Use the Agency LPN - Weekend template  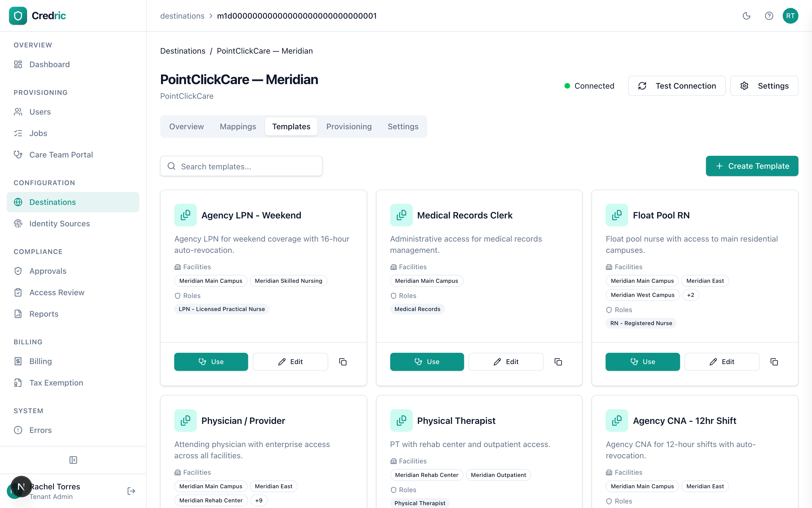[211, 362]
